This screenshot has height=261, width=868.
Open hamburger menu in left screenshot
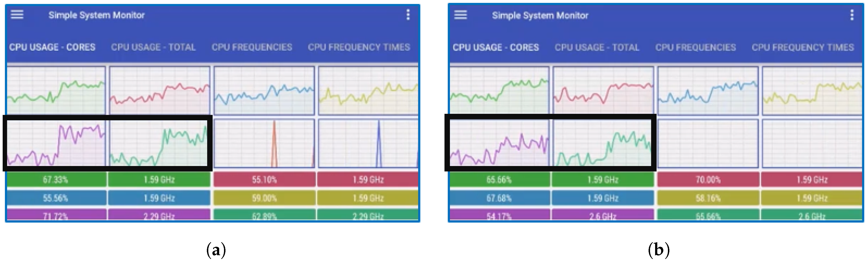(17, 14)
